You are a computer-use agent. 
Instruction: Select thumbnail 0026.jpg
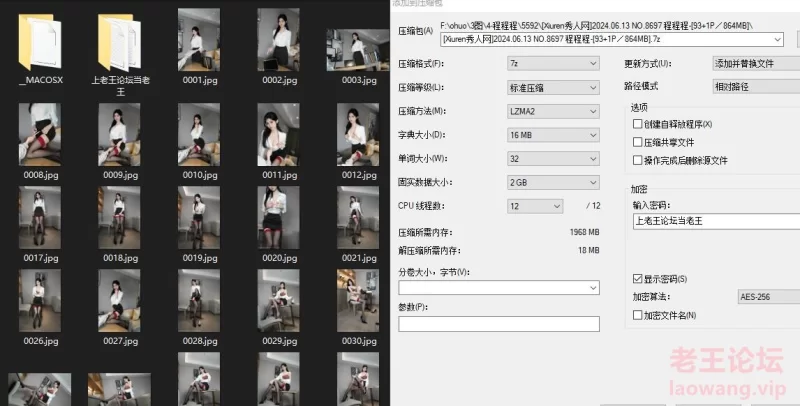click(x=40, y=301)
